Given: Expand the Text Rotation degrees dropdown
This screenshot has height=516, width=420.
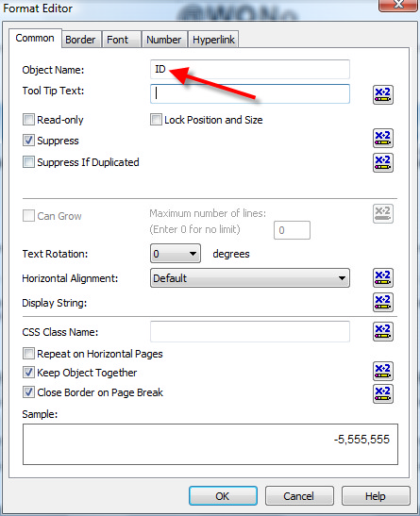Looking at the screenshot, I should tap(176, 254).
